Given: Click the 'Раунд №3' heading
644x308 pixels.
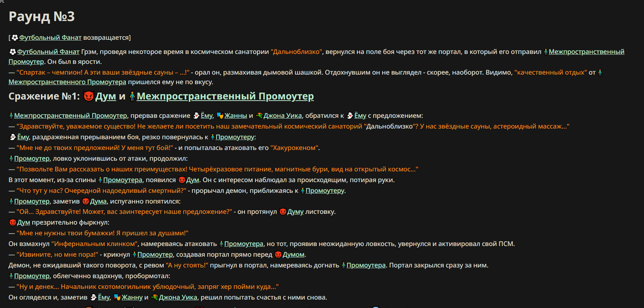Looking at the screenshot, I should point(42,16).
